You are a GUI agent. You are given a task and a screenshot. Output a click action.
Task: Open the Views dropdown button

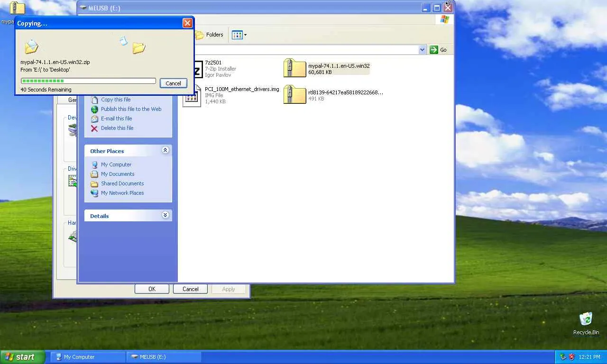tap(239, 35)
